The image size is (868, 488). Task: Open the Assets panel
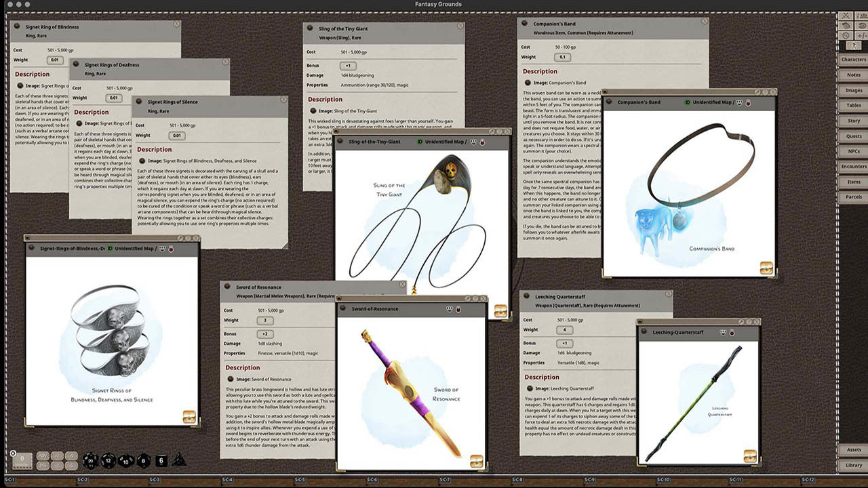click(x=852, y=449)
